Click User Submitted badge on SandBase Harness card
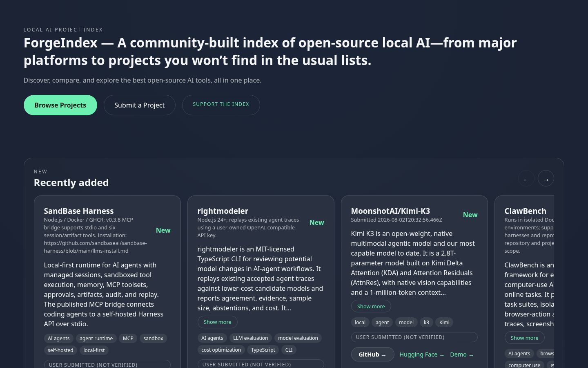The height and width of the screenshot is (368, 588). (107, 364)
